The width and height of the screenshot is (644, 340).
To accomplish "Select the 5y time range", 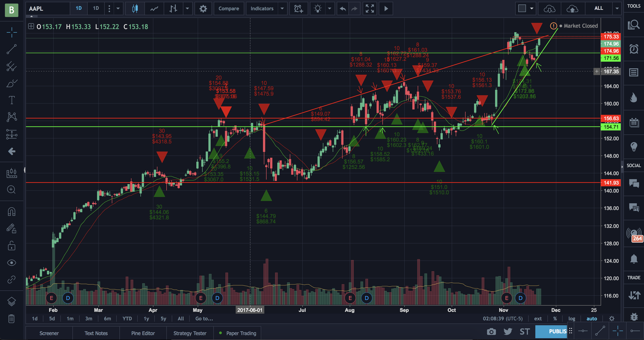I will pyautogui.click(x=163, y=319).
